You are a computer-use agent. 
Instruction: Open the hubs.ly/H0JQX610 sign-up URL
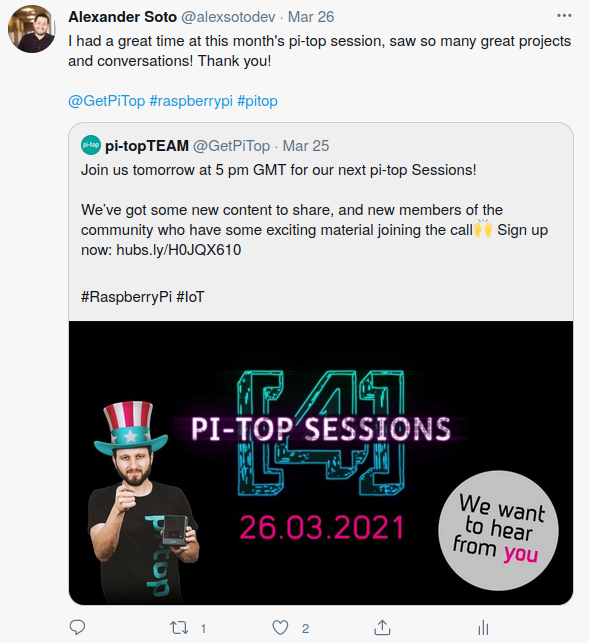179,250
